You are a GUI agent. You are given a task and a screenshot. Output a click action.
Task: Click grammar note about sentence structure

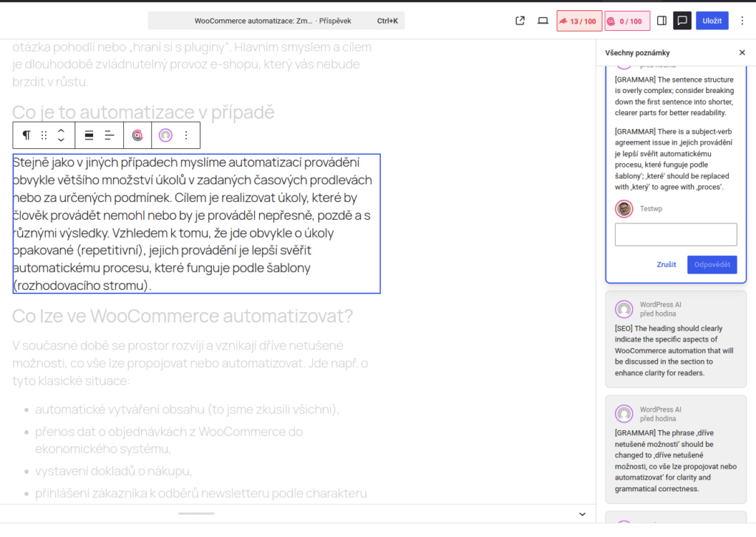pos(675,96)
